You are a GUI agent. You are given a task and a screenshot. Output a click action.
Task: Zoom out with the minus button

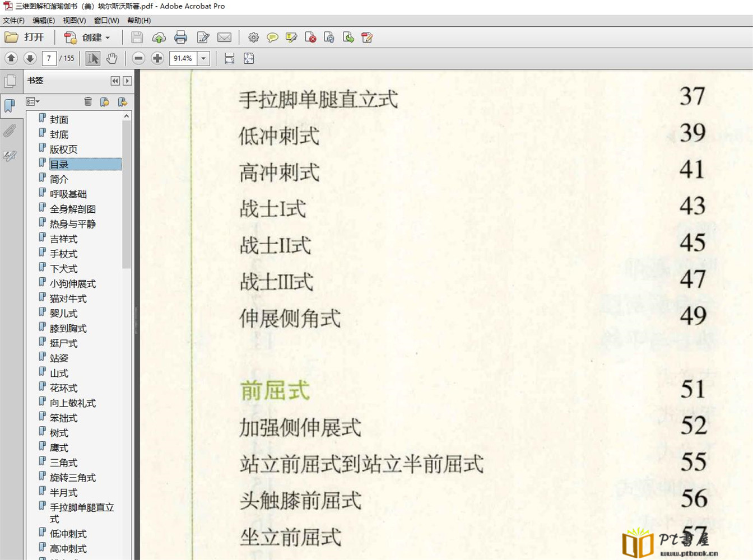[x=138, y=58]
